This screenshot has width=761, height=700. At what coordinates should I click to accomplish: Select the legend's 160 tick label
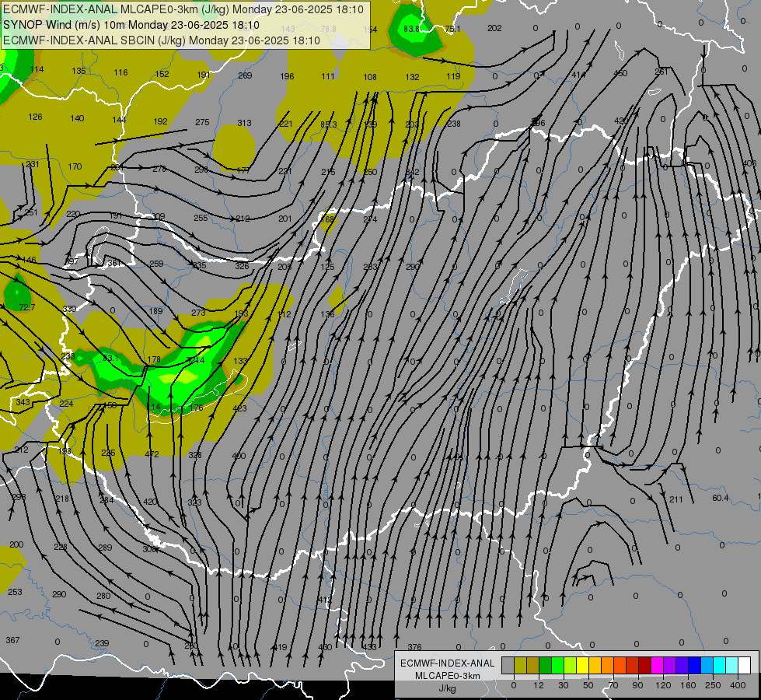pyautogui.click(x=688, y=685)
